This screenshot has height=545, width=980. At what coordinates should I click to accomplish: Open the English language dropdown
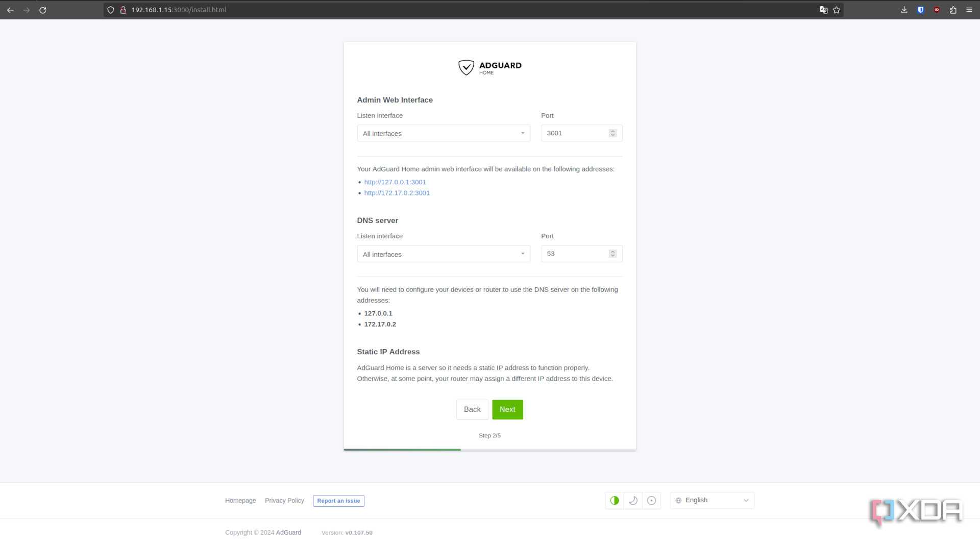712,501
